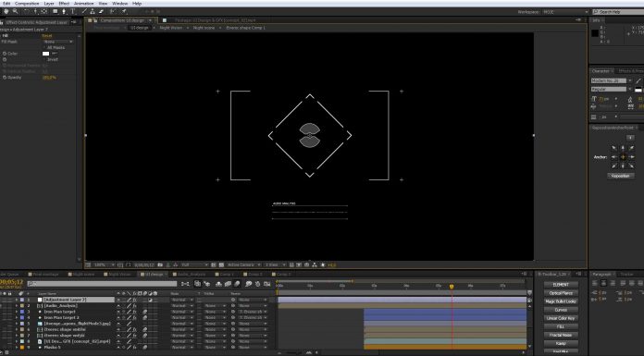Click Reset link for Fill effect
644x356 pixels.
(47, 36)
